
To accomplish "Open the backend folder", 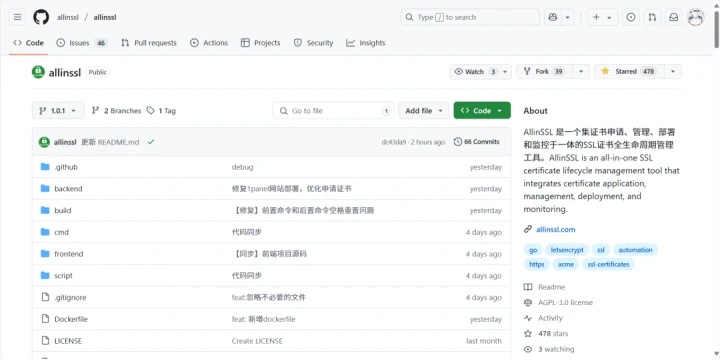I will click(x=68, y=189).
